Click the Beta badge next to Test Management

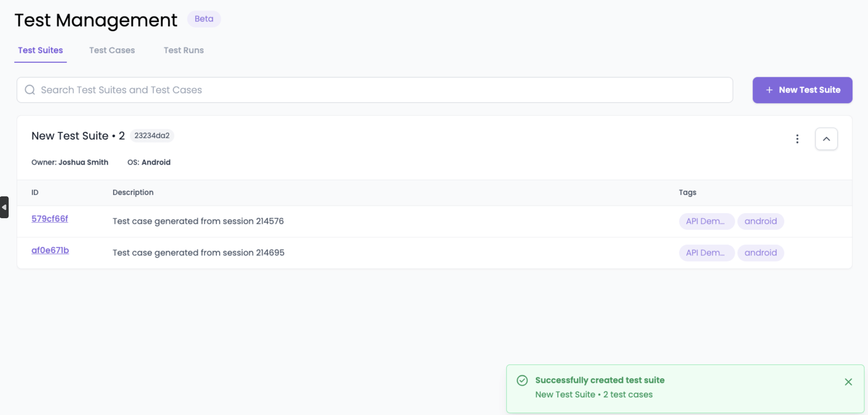click(x=204, y=19)
